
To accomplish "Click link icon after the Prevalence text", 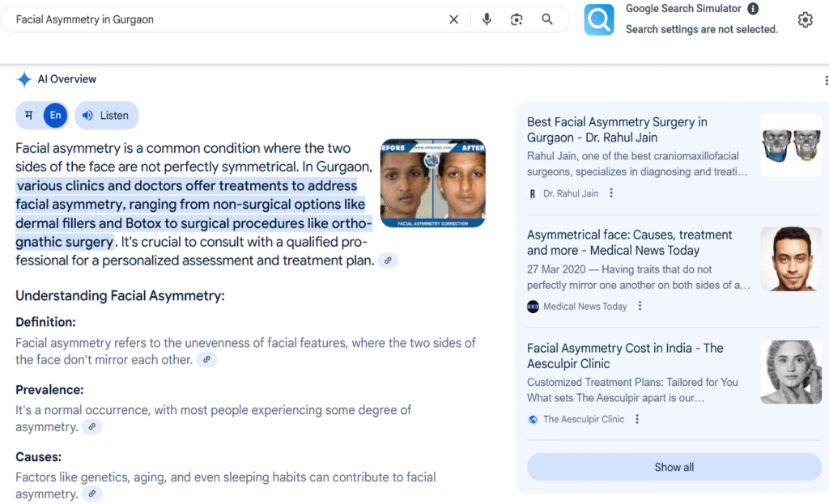I will pos(92,427).
